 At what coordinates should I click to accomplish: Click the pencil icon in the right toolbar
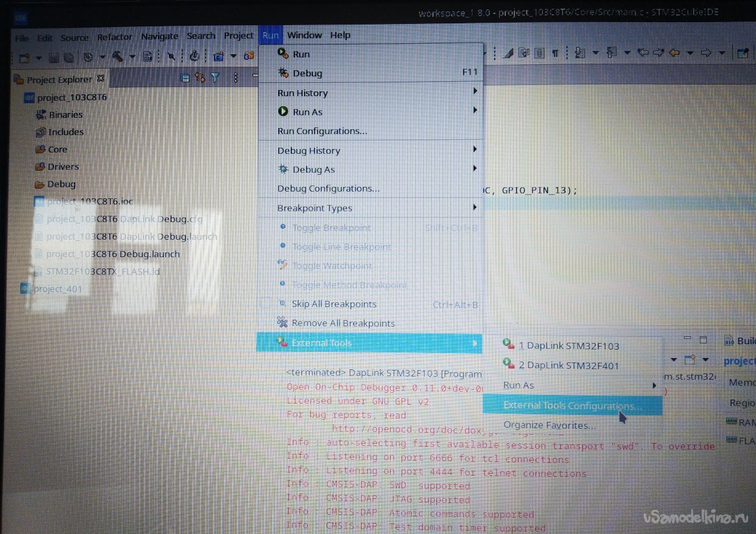coord(508,53)
